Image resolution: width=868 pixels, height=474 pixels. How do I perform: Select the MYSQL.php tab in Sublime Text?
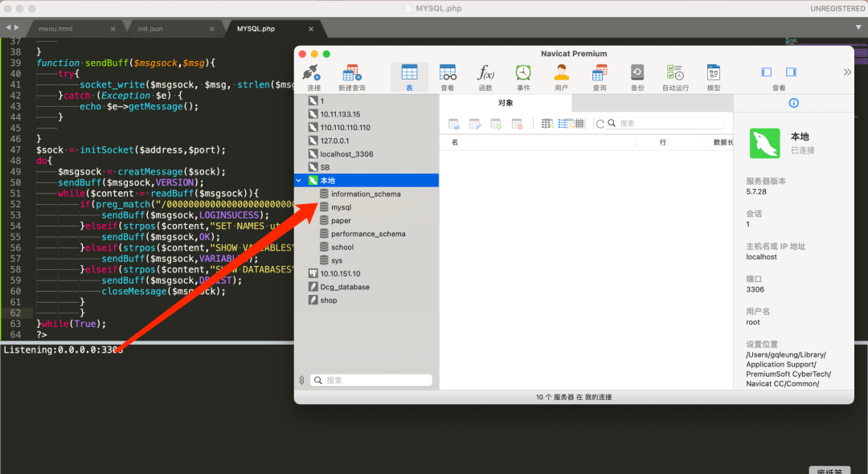pos(256,29)
